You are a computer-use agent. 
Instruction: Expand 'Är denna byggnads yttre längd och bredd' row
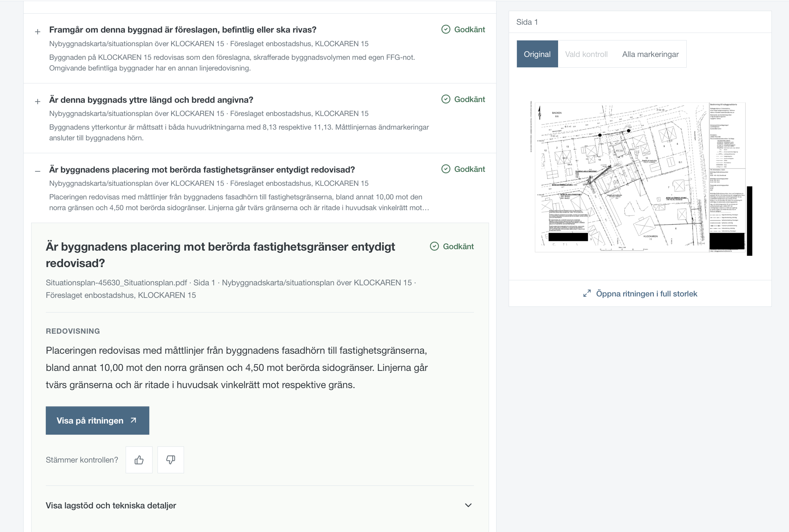pyautogui.click(x=38, y=102)
